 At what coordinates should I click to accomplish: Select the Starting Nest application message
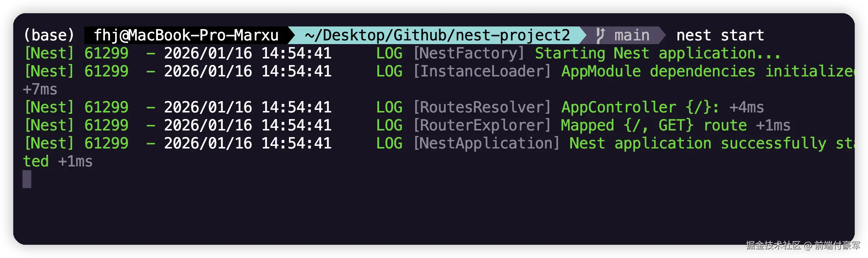pos(657,53)
